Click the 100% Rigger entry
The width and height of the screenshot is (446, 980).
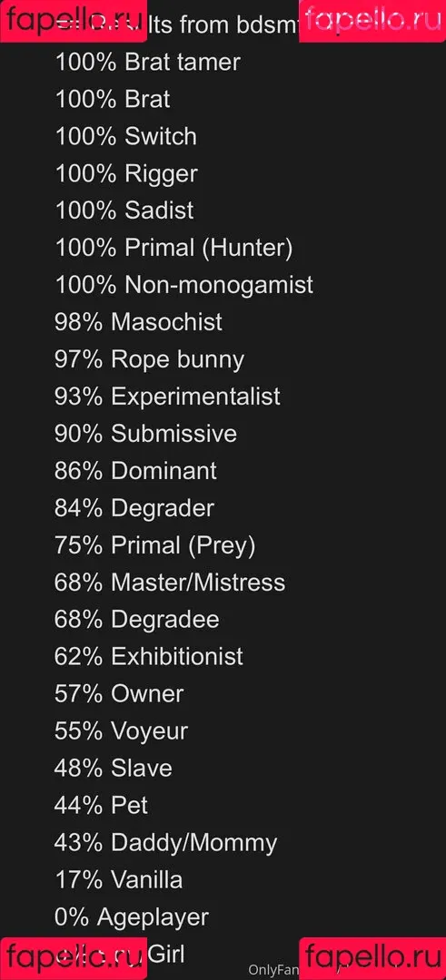[x=126, y=174]
